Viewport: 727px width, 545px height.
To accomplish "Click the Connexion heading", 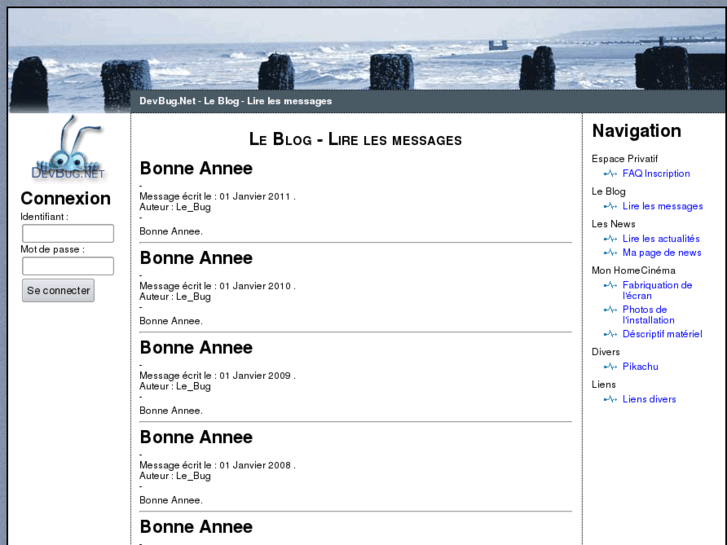I will pos(65,199).
